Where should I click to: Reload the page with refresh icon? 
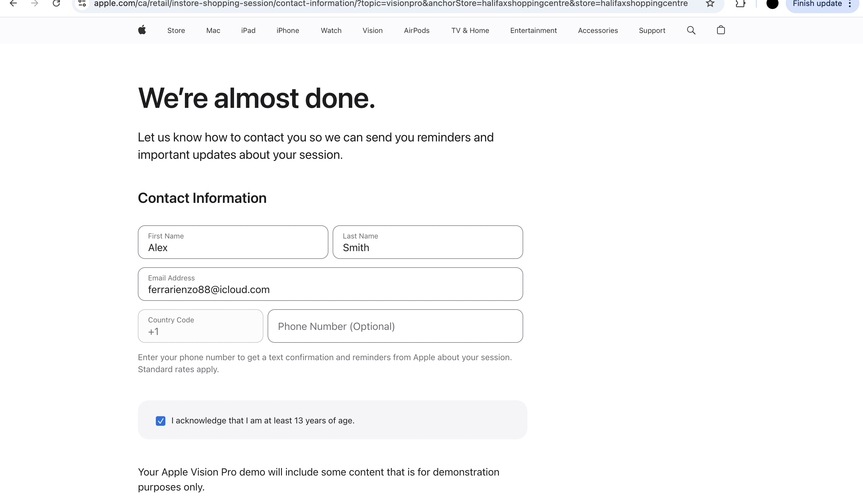[56, 3]
